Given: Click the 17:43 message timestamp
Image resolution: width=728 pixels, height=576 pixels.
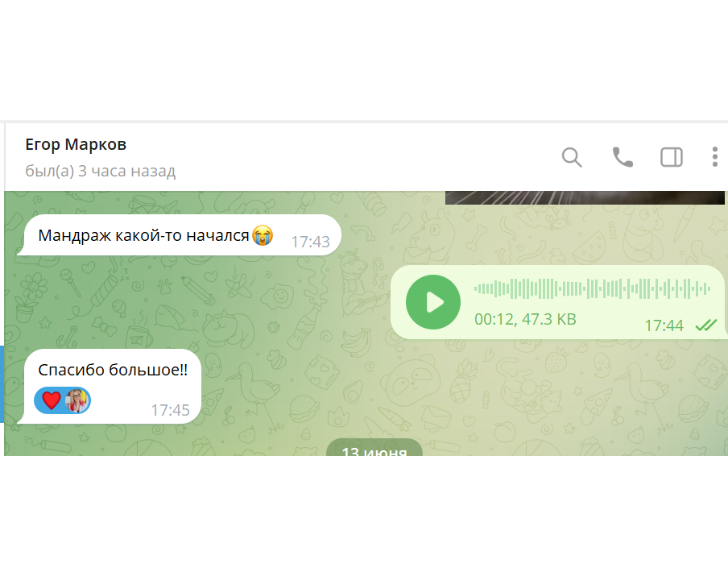Looking at the screenshot, I should pyautogui.click(x=310, y=242).
